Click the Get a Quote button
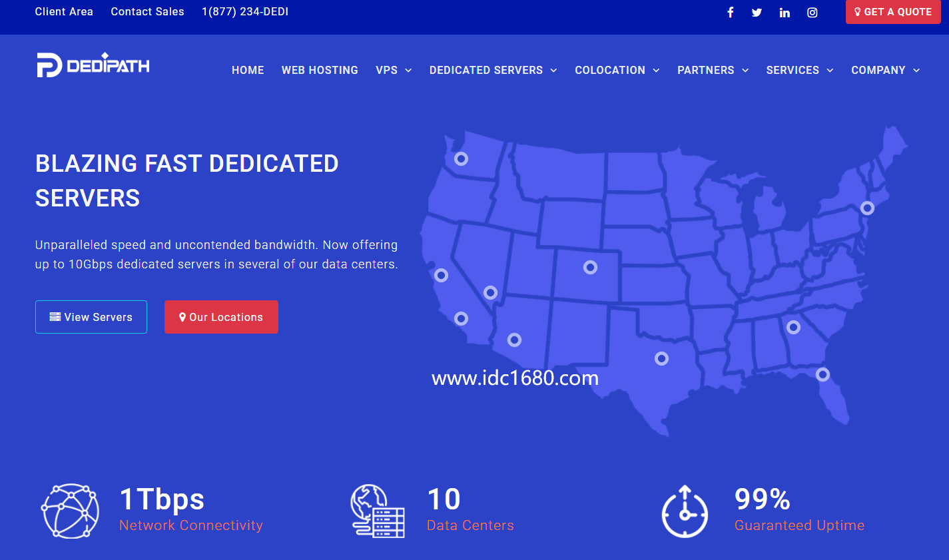Viewport: 949px width, 560px height. (x=893, y=12)
